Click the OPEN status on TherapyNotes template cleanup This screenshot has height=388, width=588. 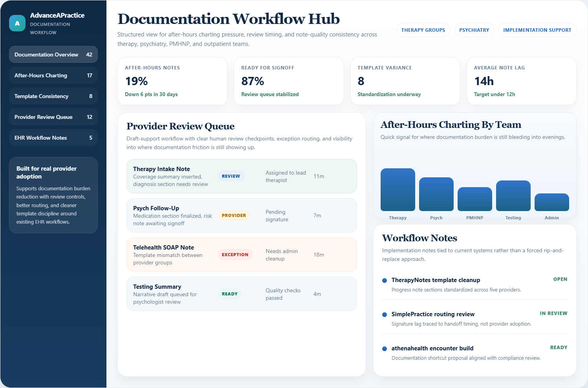(560, 279)
